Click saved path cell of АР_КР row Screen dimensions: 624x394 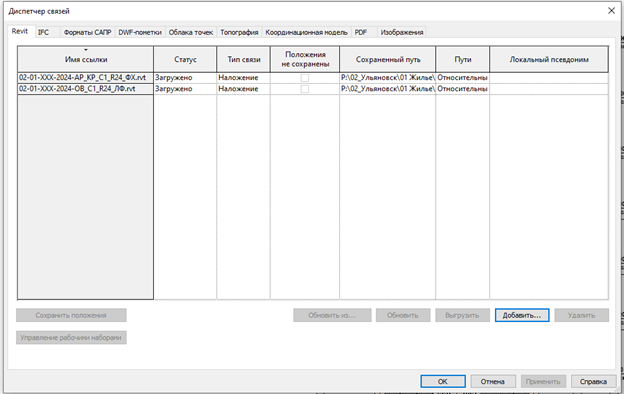click(388, 78)
